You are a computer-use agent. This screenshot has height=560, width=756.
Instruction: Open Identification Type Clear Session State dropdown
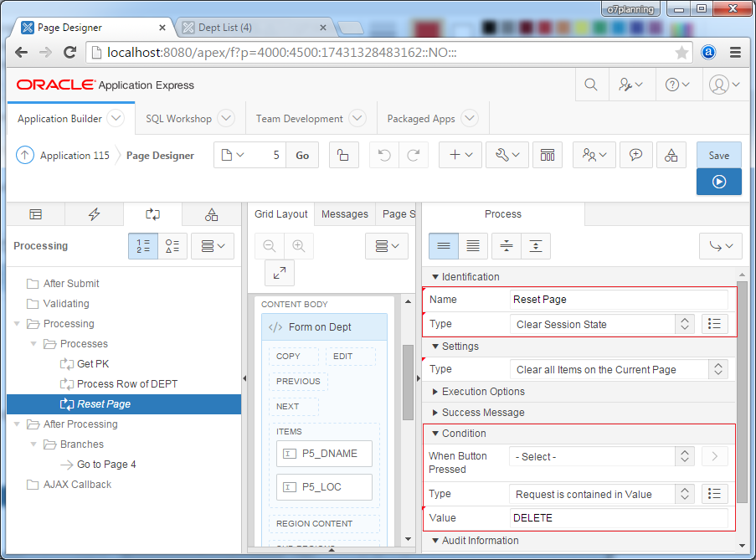[602, 324]
